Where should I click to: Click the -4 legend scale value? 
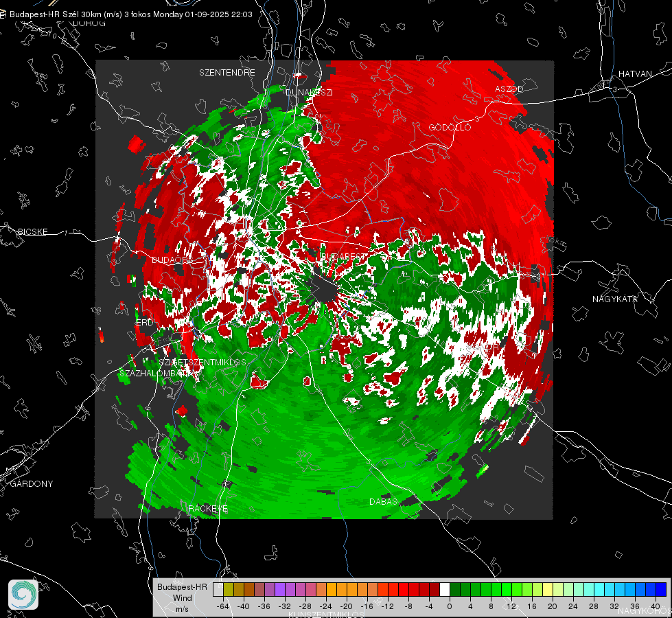pos(429,606)
